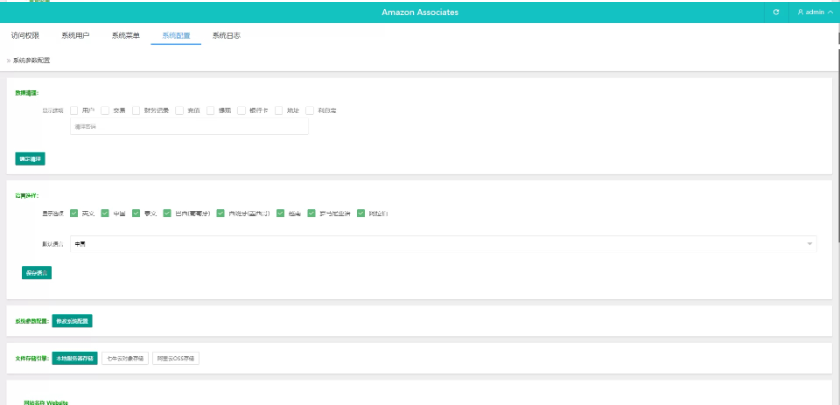This screenshot has width=840, height=405.
Task: Click the 修改系统配置 button
Action: tap(72, 321)
